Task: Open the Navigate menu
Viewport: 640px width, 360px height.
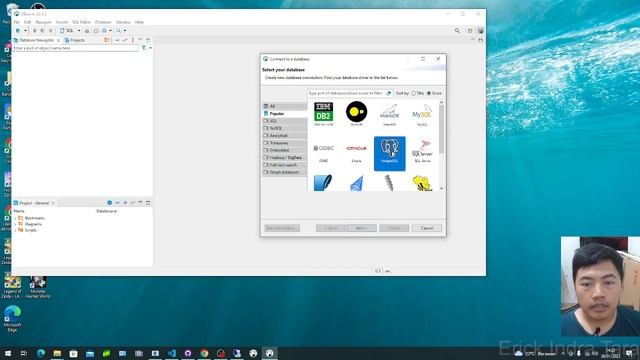Action: [43, 22]
